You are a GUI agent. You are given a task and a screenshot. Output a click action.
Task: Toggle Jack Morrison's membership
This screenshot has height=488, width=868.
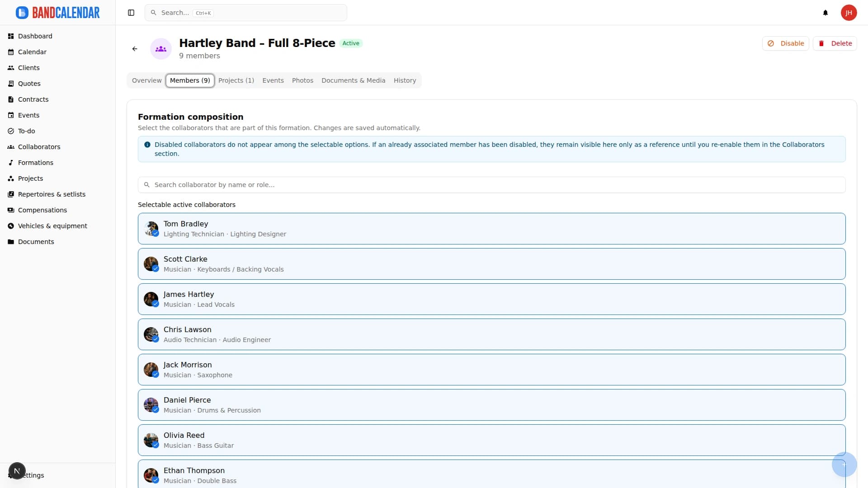tap(491, 370)
